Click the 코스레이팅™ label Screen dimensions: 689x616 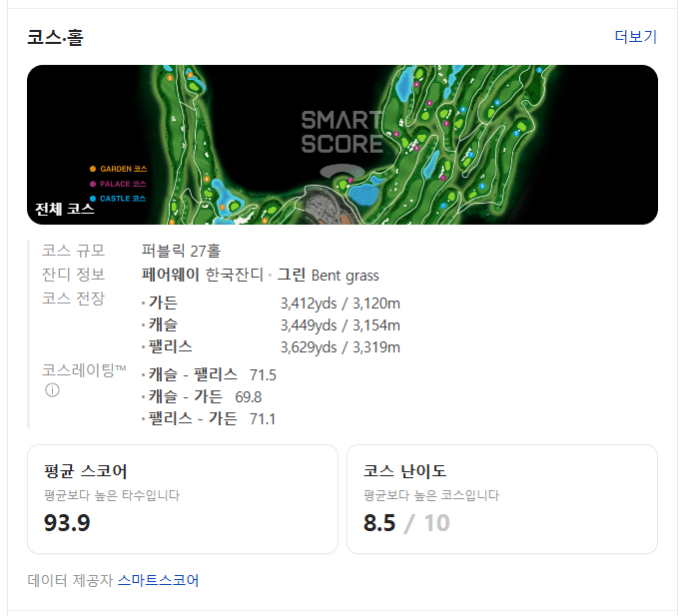coord(84,370)
